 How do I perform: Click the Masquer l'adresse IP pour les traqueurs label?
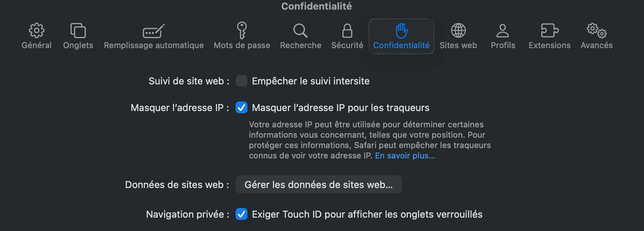coord(340,108)
